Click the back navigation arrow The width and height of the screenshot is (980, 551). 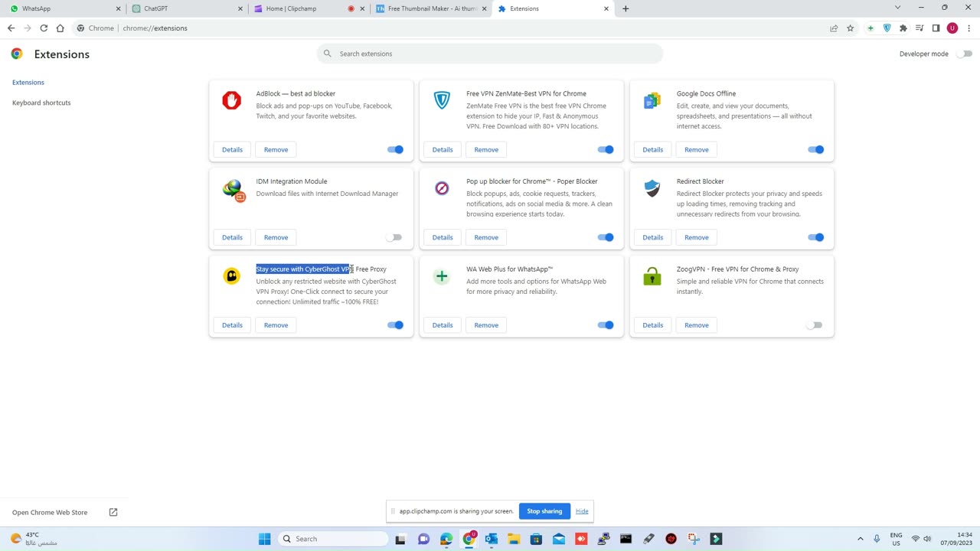[x=11, y=28]
